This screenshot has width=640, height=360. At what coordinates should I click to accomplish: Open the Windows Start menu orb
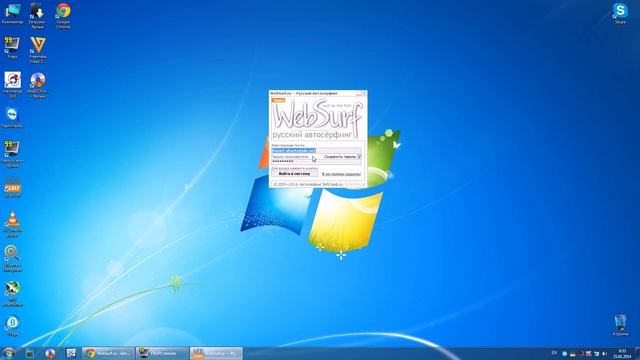[8, 353]
